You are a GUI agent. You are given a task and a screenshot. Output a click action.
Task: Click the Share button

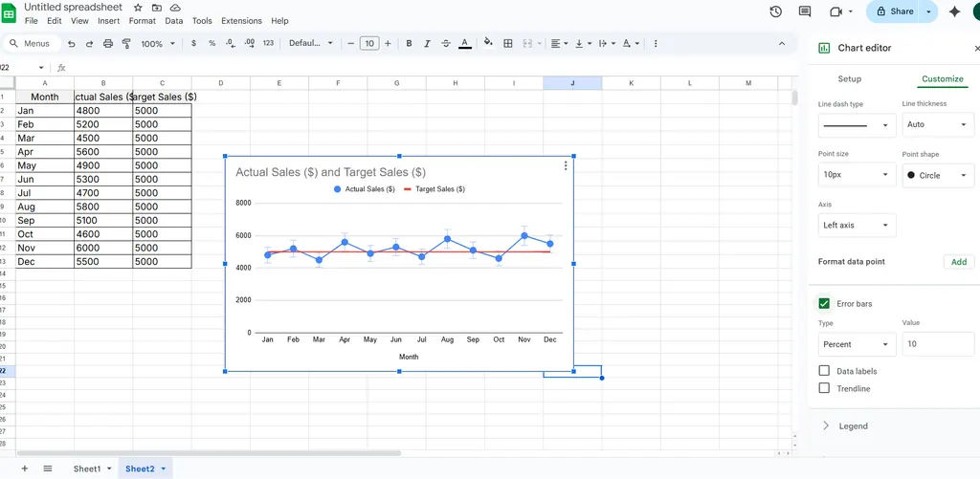[x=894, y=11]
